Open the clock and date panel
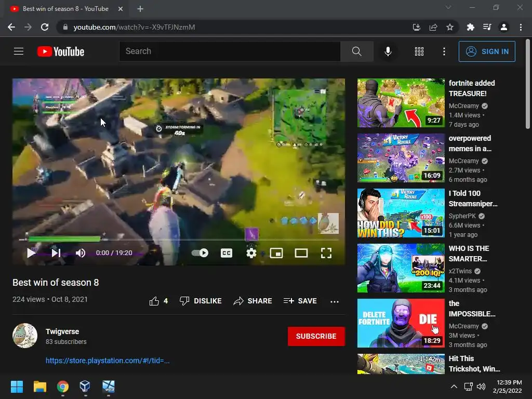This screenshot has height=399, width=532. pos(507,387)
